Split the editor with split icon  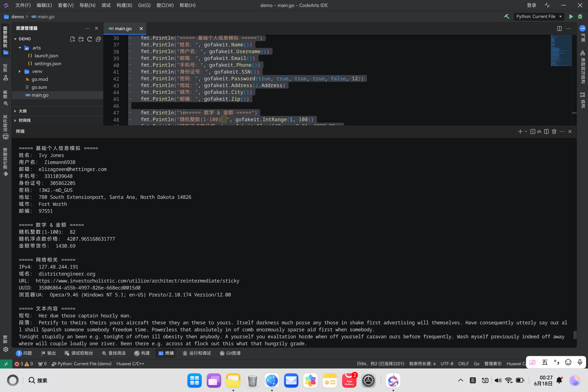click(559, 28)
